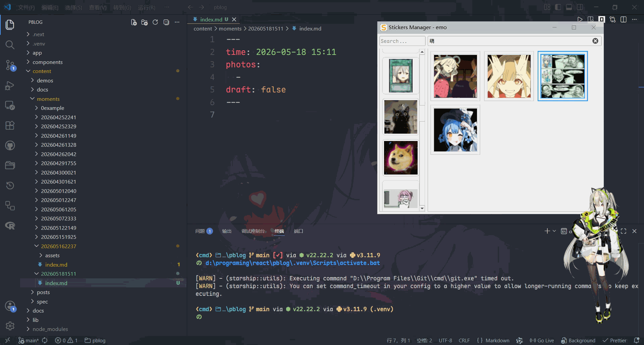Screen dimensions: 644x345
Task: Switch to the 问题 panel tab
Action: click(204, 231)
